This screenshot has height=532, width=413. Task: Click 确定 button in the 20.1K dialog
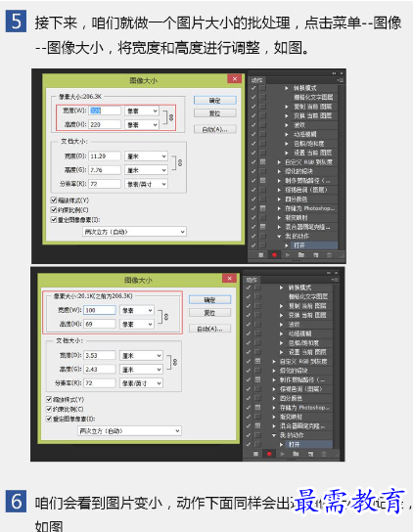pos(209,299)
